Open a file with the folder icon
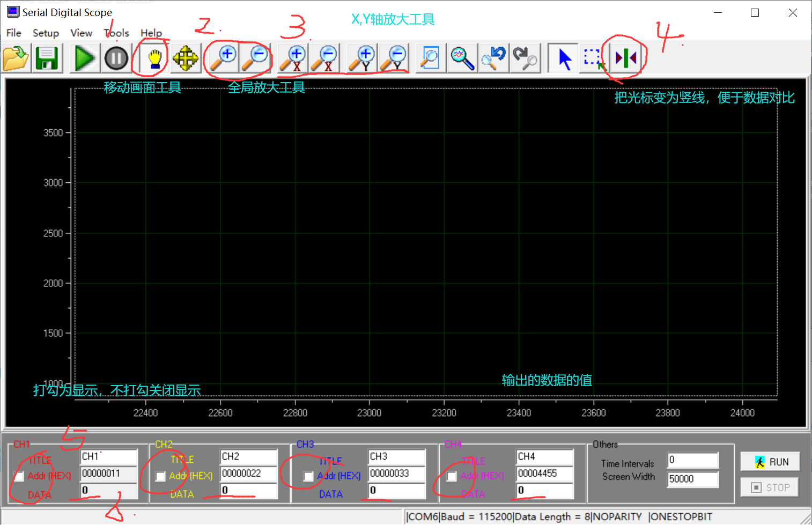Image resolution: width=812 pixels, height=525 pixels. 16,57
